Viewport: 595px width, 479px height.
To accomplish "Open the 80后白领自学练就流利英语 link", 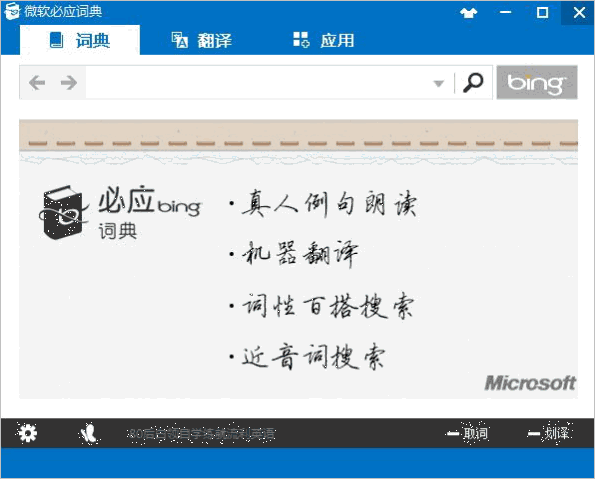I will (201, 433).
